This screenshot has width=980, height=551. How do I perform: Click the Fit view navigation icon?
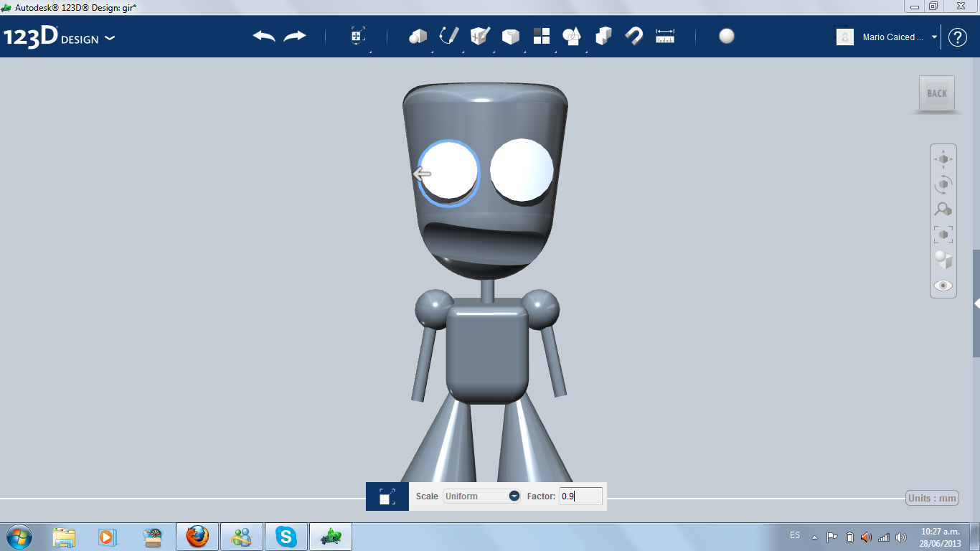pos(943,234)
